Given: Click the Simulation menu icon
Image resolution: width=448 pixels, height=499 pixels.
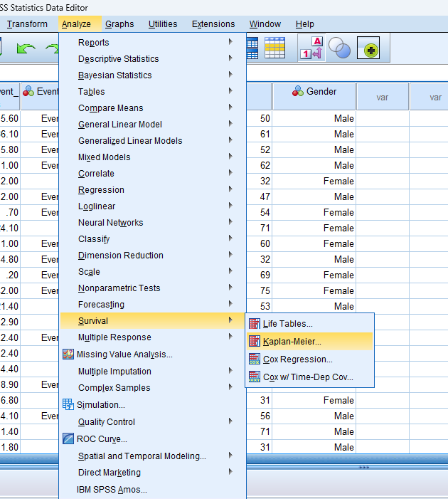Looking at the screenshot, I should [x=68, y=404].
